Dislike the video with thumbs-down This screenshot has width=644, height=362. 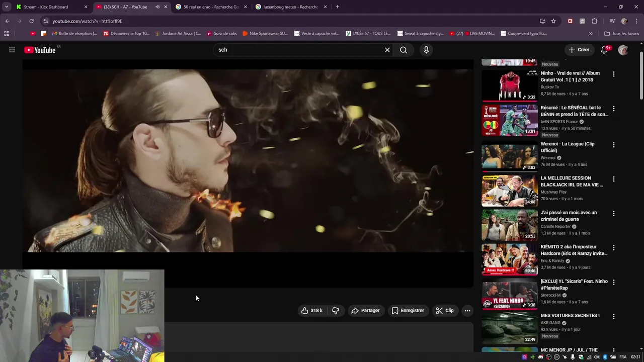[x=336, y=310]
